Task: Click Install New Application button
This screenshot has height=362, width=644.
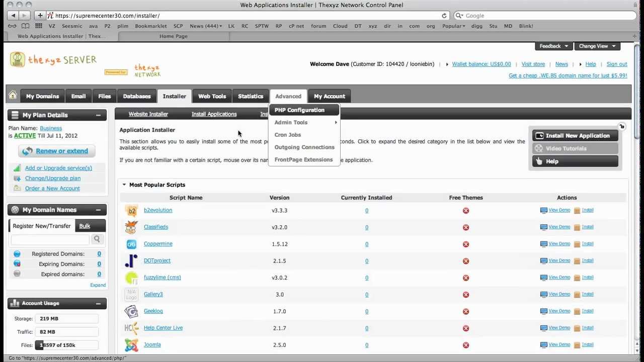Action: [575, 136]
